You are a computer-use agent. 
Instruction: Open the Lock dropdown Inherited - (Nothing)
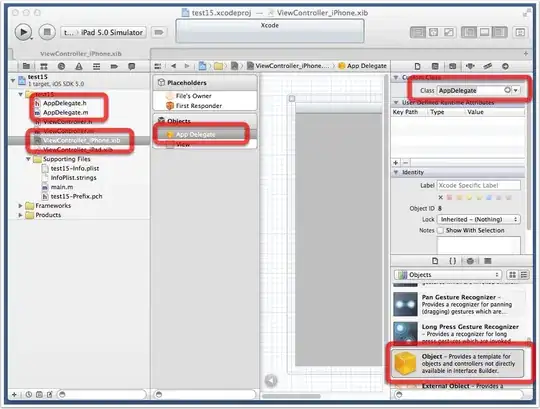478,219
